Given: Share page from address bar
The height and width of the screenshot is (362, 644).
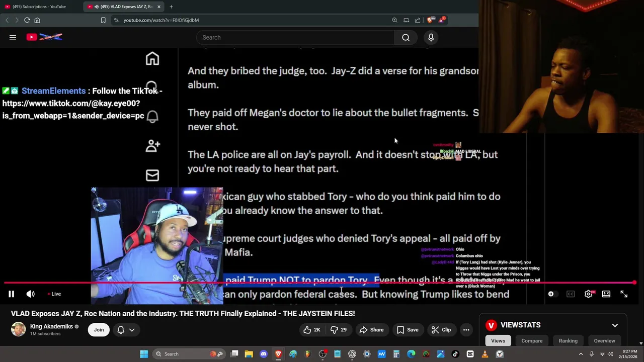Looking at the screenshot, I should pos(418,20).
